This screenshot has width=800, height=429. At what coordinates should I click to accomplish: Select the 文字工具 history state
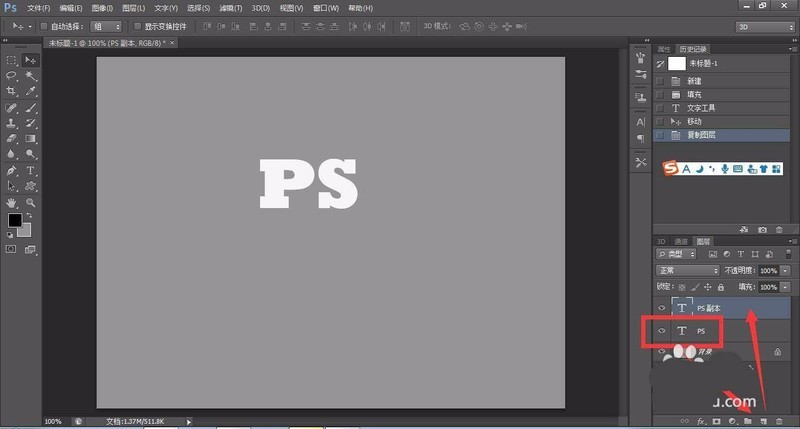(702, 107)
